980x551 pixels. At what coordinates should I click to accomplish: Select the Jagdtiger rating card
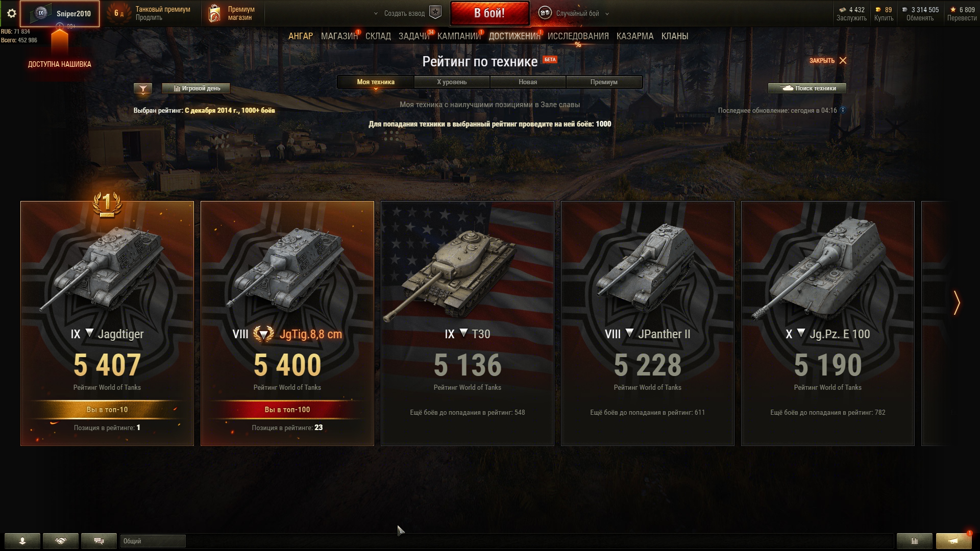coord(107,323)
